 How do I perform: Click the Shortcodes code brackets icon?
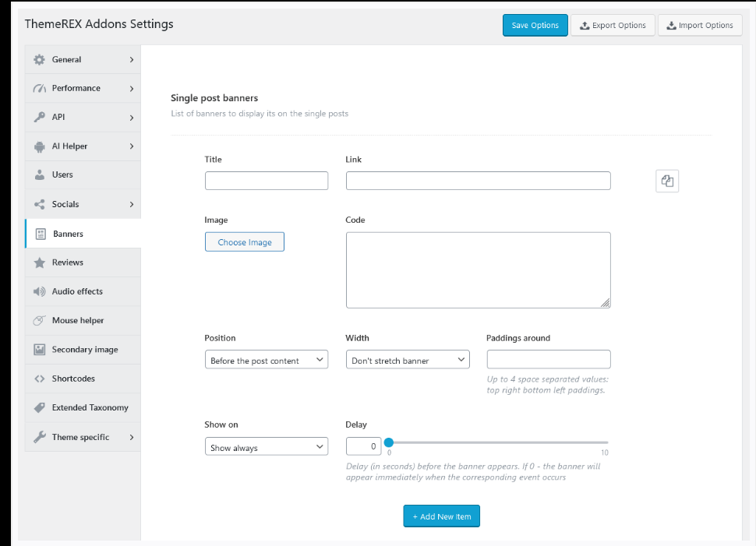coord(39,379)
